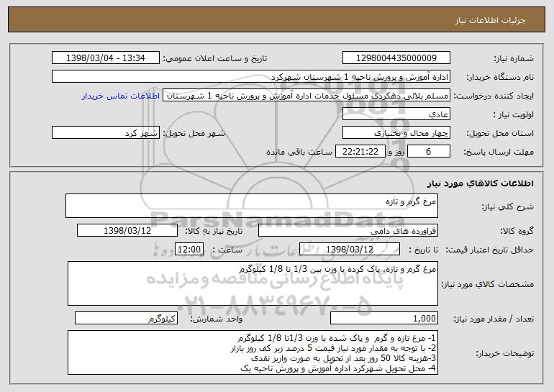Image resolution: width=554 pixels, height=392 pixels.
Task: Click the label توضیحات خریدار
Action: click(504, 353)
